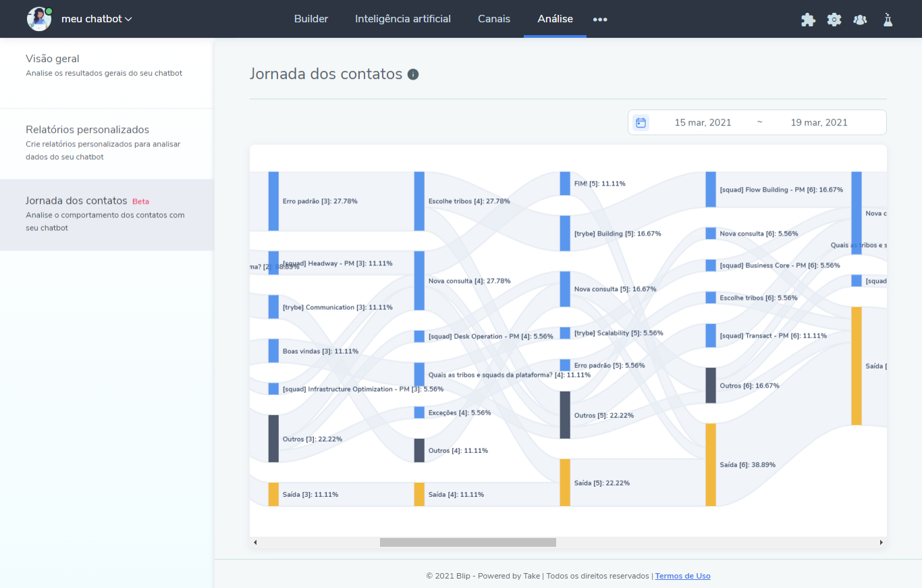Screen dimensions: 922x588
Task: Click the horizontal scrollbar thumb under chart
Action: 468,542
